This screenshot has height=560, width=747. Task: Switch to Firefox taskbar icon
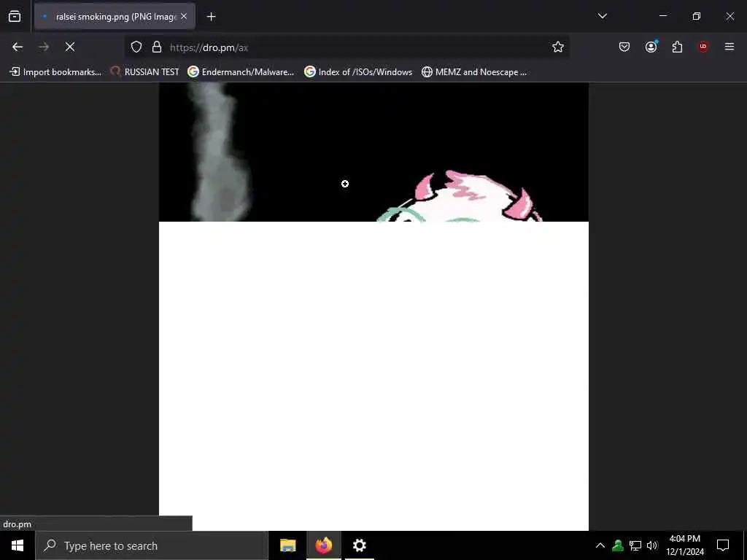pos(323,545)
